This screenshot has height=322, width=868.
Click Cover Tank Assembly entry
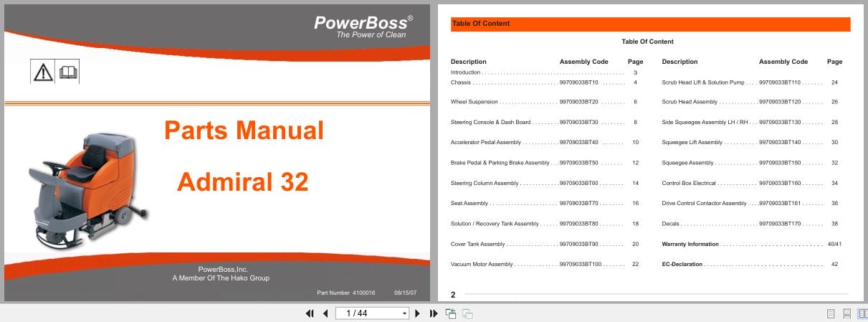coord(478,245)
